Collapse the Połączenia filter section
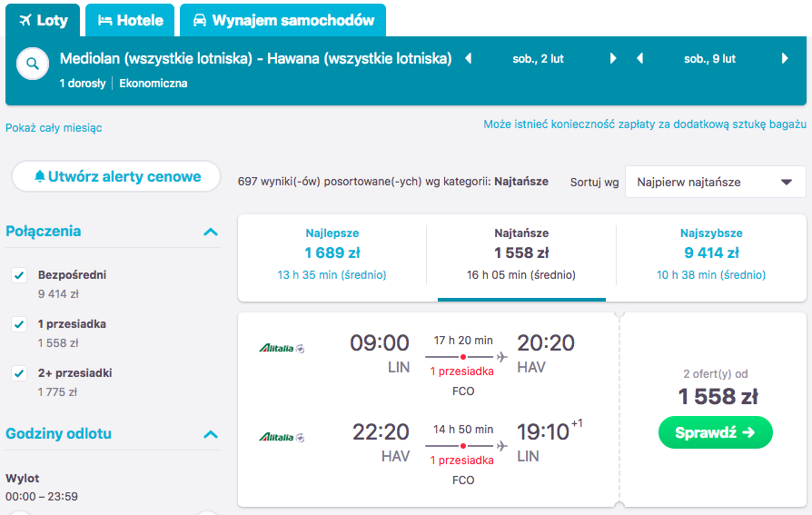Image resolution: width=812 pixels, height=515 pixels. (211, 232)
